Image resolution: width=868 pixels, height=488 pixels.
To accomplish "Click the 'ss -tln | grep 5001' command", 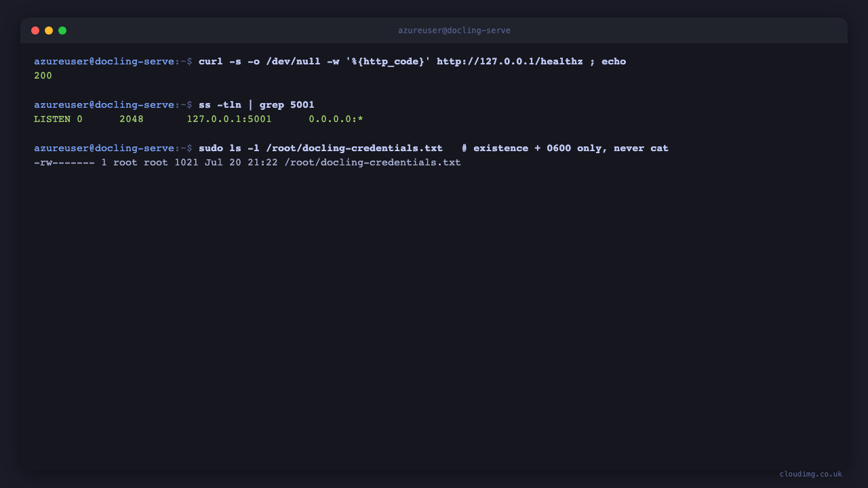I will click(x=256, y=105).
